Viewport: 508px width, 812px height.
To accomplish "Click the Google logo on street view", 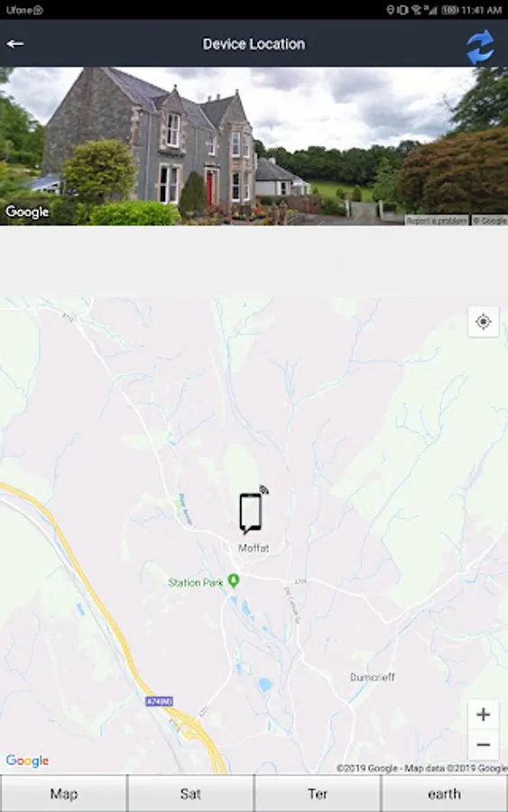I will click(x=27, y=212).
